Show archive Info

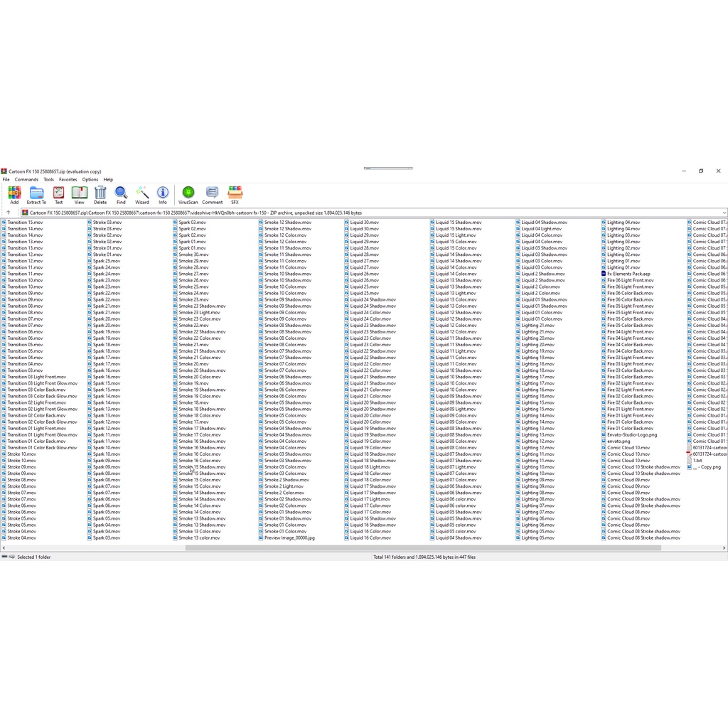163,194
